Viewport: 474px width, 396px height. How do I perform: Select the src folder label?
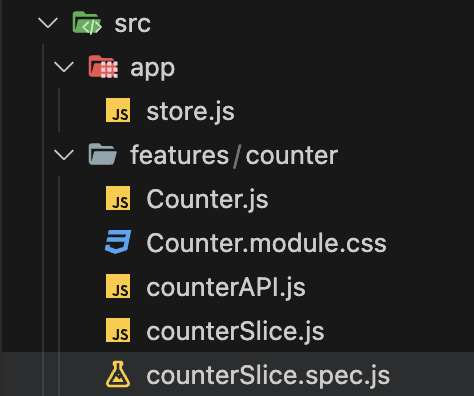pos(132,24)
